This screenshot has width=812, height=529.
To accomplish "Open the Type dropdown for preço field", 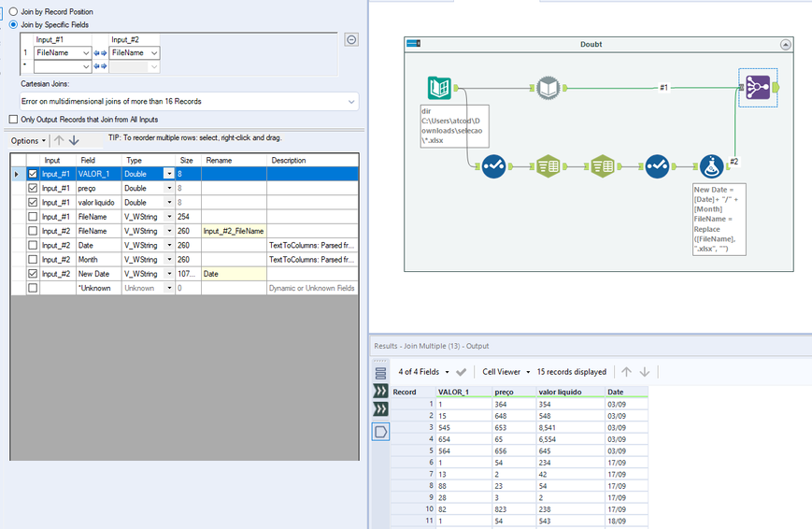I will [x=169, y=188].
